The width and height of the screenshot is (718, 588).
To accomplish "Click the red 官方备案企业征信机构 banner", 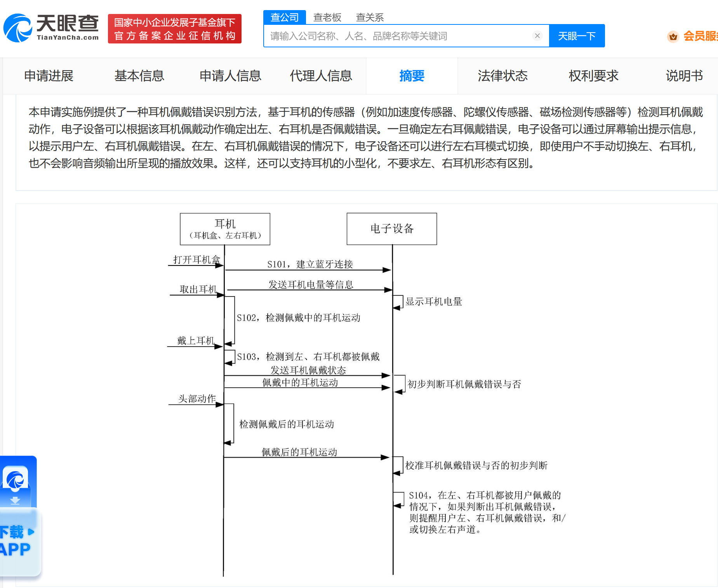I will [x=175, y=29].
